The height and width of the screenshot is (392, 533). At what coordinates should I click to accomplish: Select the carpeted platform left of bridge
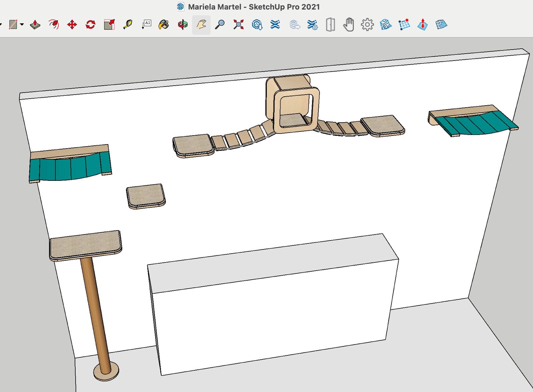pos(193,146)
